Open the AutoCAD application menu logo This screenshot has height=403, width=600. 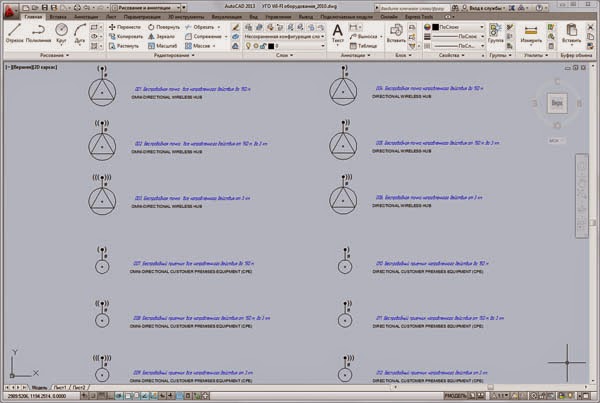coord(10,11)
